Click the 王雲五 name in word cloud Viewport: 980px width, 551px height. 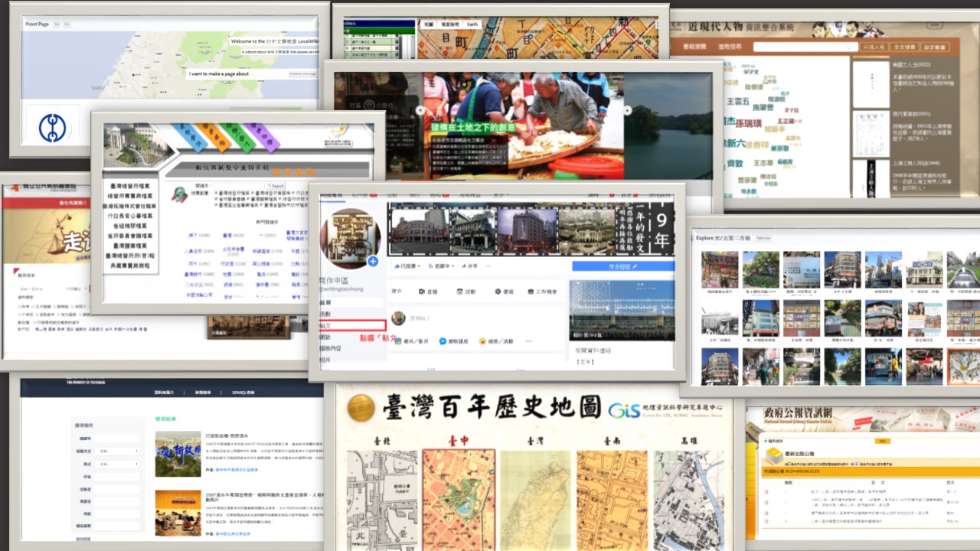coord(738,101)
